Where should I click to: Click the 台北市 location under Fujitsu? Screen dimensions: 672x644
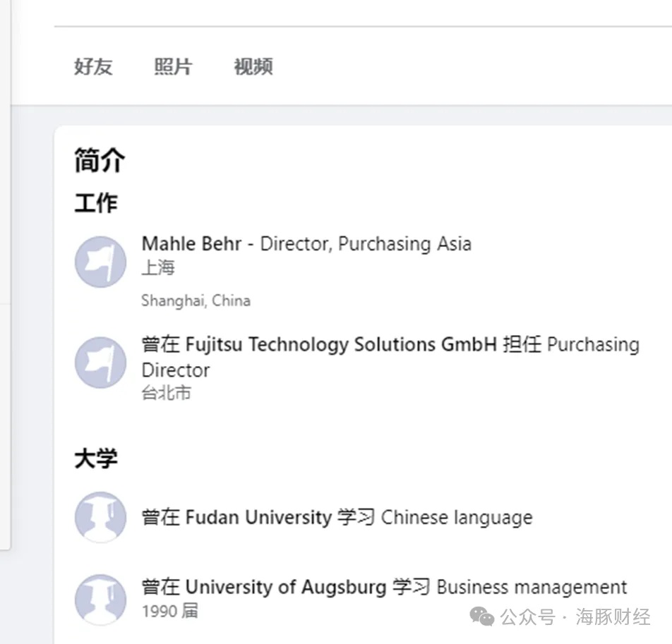pyautogui.click(x=167, y=393)
